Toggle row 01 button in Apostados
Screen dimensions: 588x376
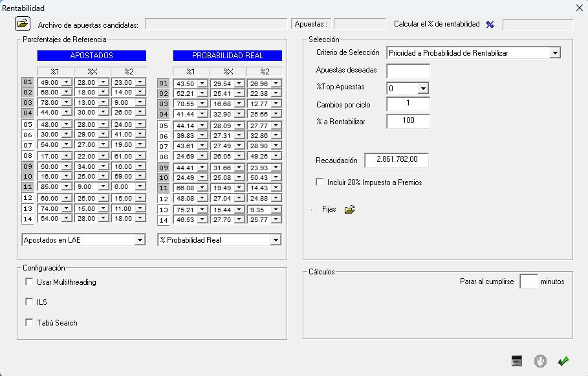[28, 82]
